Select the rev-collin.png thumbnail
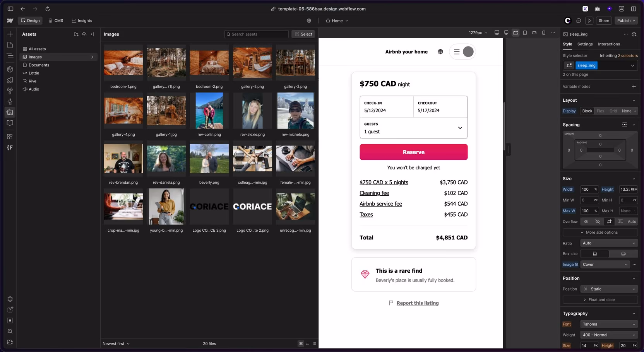644x352 pixels. pyautogui.click(x=209, y=111)
